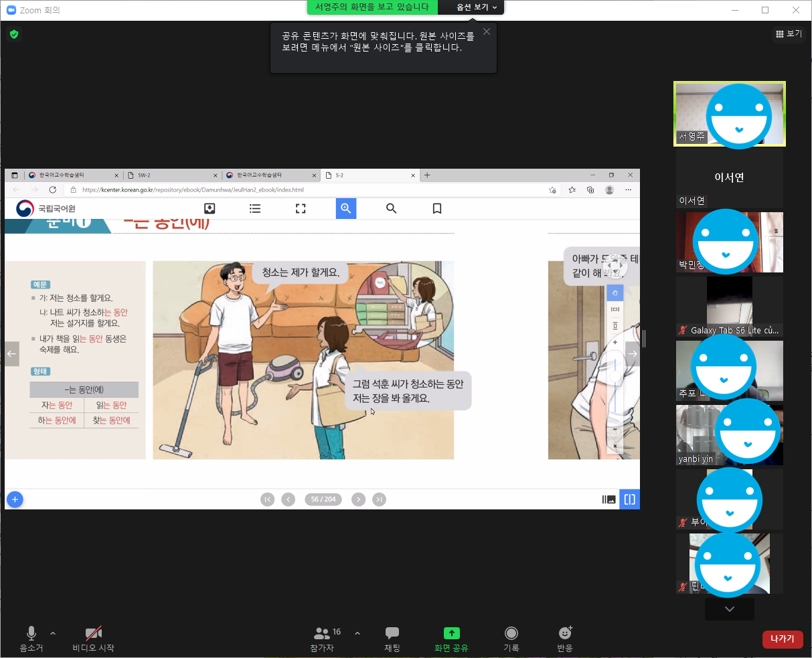
Task: Mute microphone with the 음소거 button
Action: click(31, 639)
